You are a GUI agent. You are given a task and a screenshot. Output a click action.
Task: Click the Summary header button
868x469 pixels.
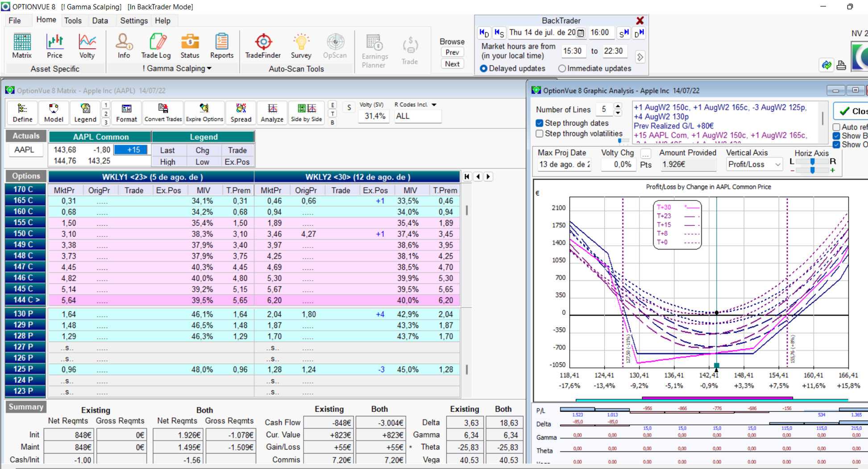click(26, 407)
